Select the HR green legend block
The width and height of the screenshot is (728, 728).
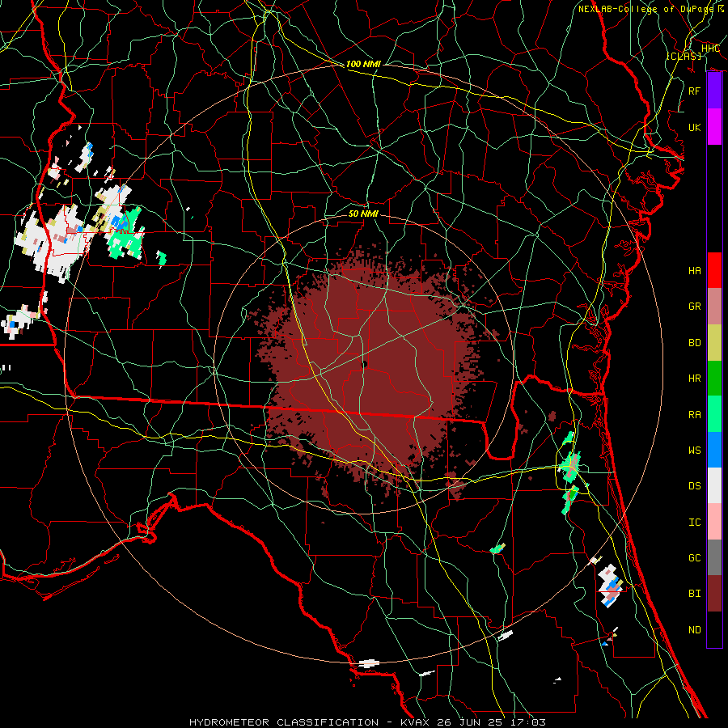(x=714, y=378)
